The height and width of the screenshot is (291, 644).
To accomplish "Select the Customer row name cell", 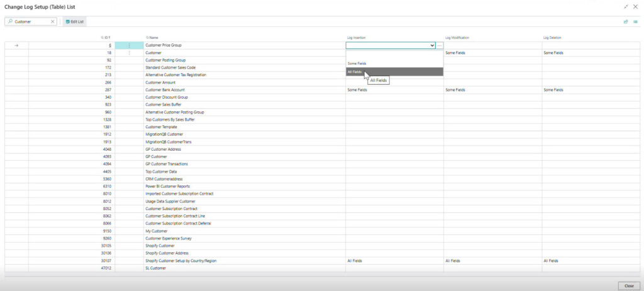I will [x=245, y=53].
